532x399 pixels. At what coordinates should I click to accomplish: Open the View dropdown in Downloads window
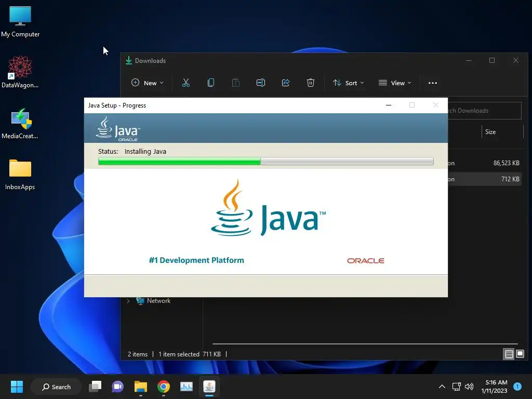(x=395, y=83)
